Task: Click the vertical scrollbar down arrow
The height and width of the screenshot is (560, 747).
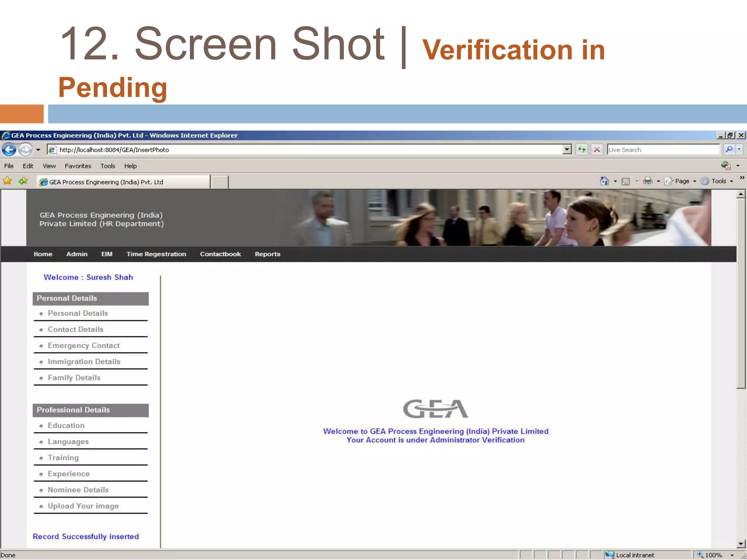Action: (740, 544)
